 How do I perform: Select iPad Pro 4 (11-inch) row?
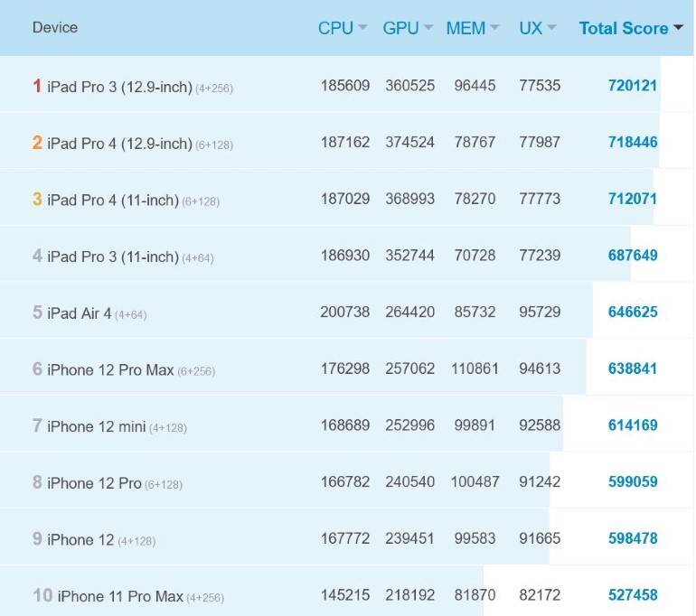click(x=113, y=201)
